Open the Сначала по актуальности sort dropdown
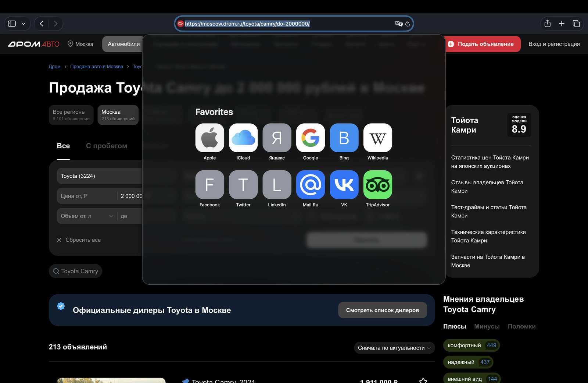This screenshot has width=588, height=383. coord(394,348)
